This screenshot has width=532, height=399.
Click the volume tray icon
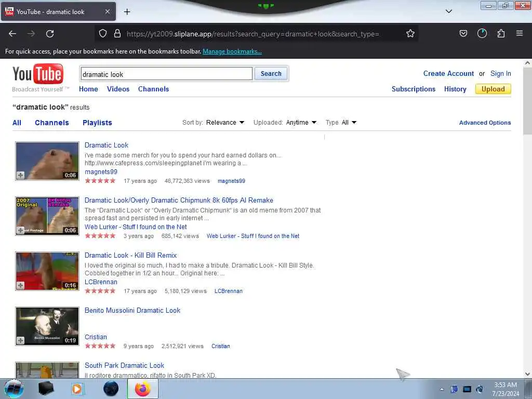point(480,389)
